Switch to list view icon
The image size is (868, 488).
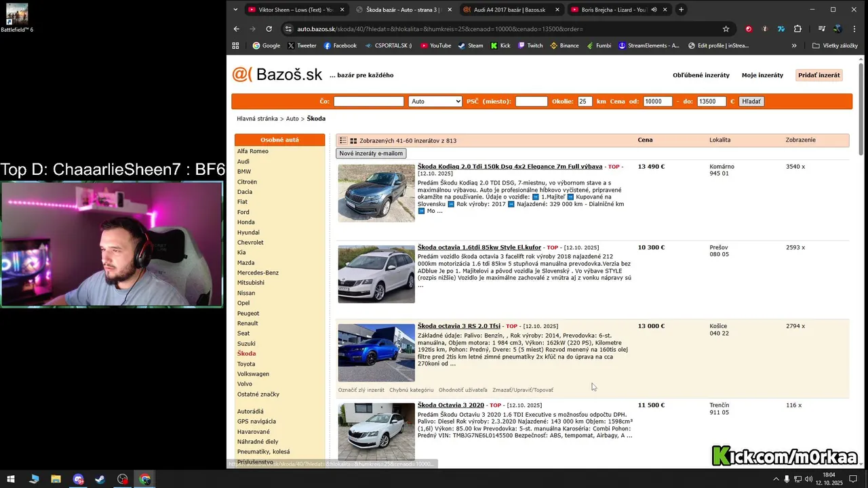343,140
